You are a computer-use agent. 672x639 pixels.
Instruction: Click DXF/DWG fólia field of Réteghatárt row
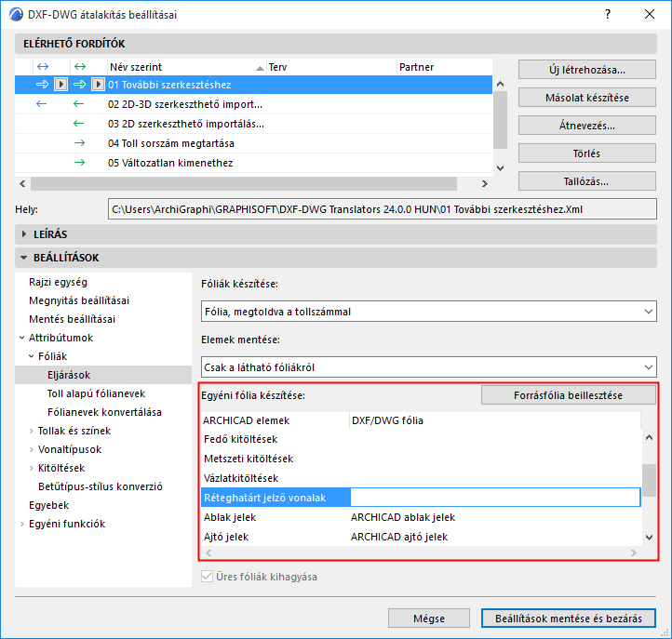[x=495, y=498]
